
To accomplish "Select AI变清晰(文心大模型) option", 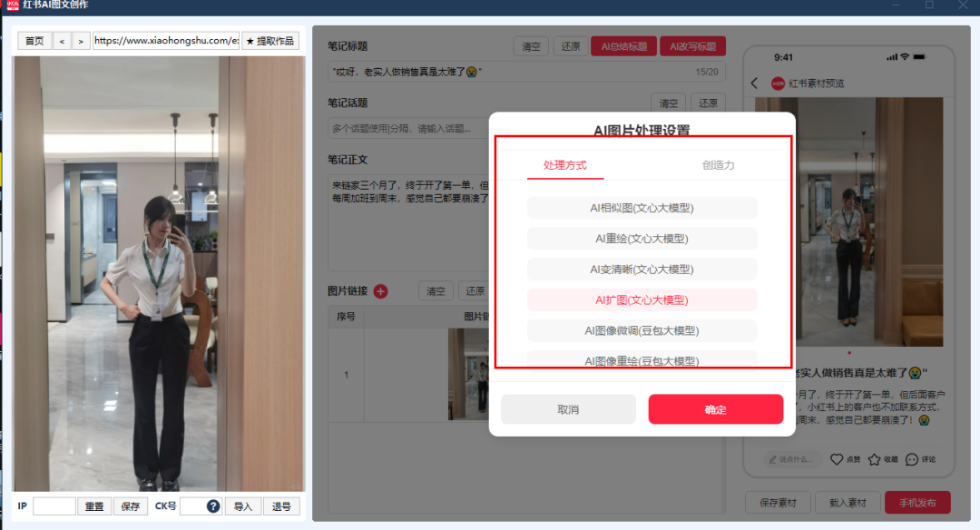I will 642,270.
